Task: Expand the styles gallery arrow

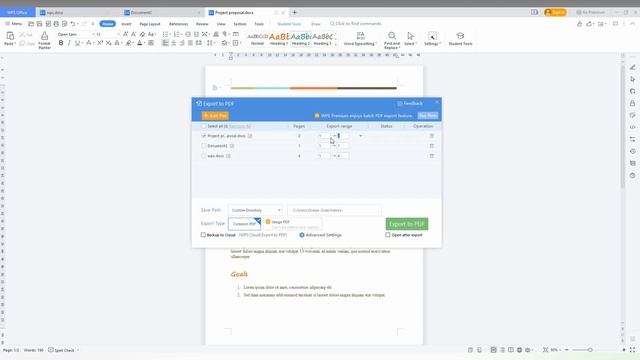Action: pos(336,44)
